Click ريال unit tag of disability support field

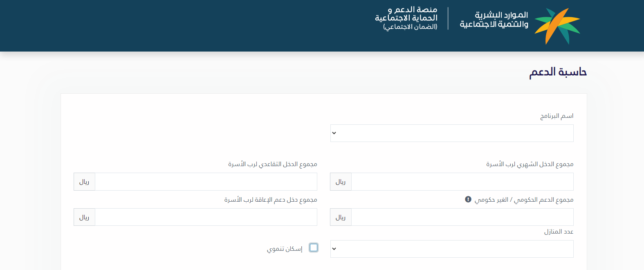pos(84,217)
